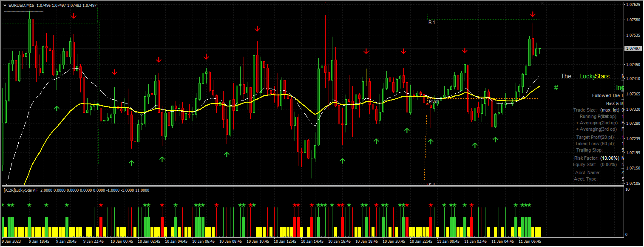
Task: Click the 1.07450 price axis label
Action: tap(633, 64)
